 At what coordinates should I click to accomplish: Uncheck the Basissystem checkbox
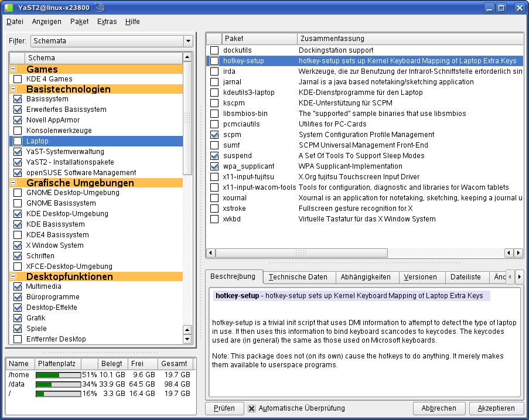pos(18,99)
